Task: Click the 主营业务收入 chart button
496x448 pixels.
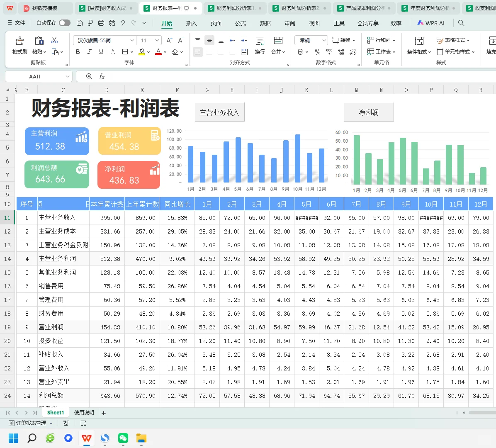Action: tap(219, 112)
